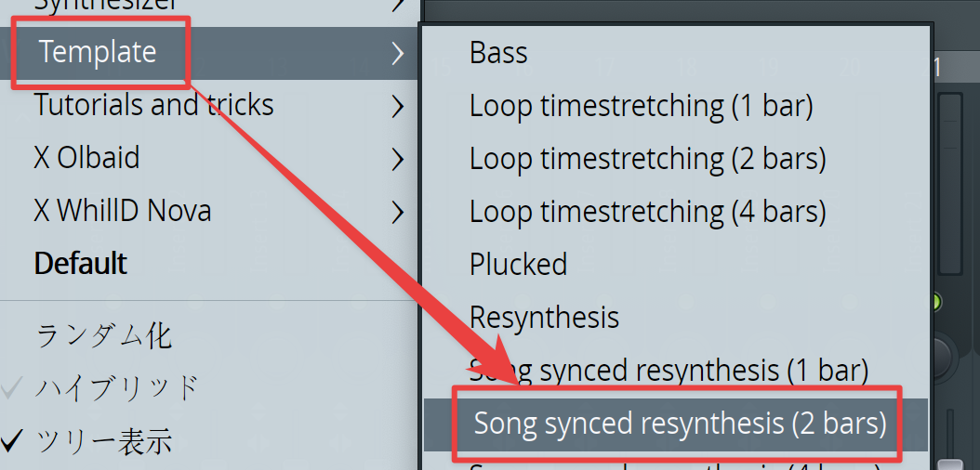Screen dimensions: 980x470
Task: Toggle the ツリー表示 (tree view) checkmark
Action: coord(103,441)
